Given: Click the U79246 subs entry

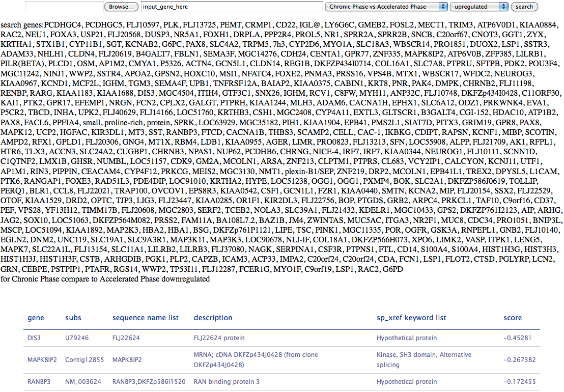Looking at the screenshot, I should 77,338.
